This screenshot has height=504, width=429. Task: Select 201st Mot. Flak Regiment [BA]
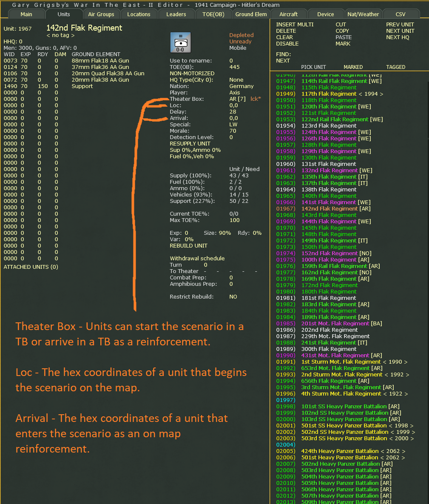tap(341, 323)
